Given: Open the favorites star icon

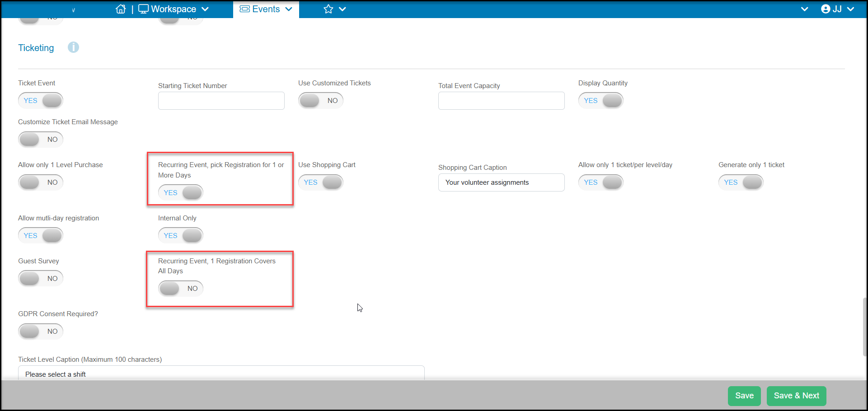Looking at the screenshot, I should pyautogui.click(x=328, y=9).
